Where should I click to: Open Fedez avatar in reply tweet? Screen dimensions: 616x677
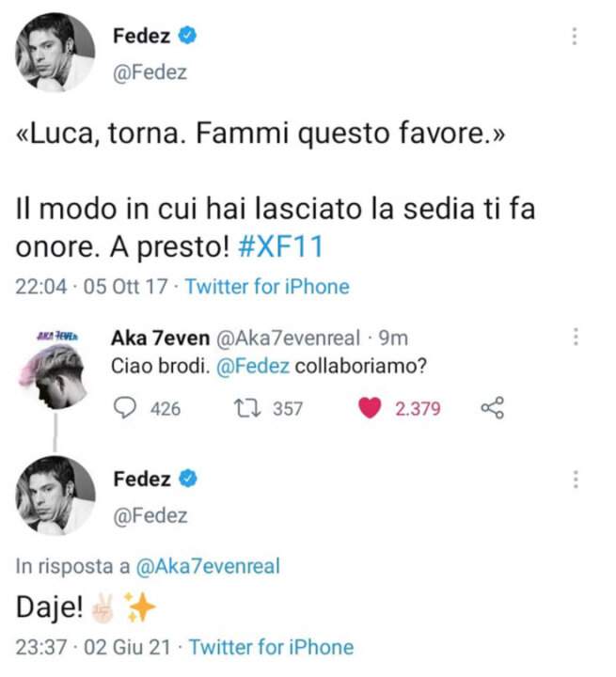tap(55, 496)
